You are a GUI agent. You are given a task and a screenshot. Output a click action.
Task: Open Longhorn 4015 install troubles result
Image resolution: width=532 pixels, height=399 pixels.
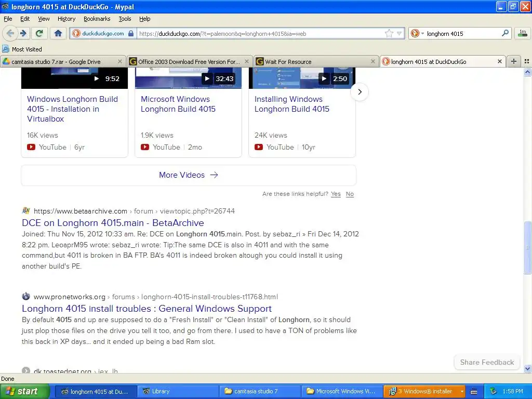pyautogui.click(x=147, y=309)
